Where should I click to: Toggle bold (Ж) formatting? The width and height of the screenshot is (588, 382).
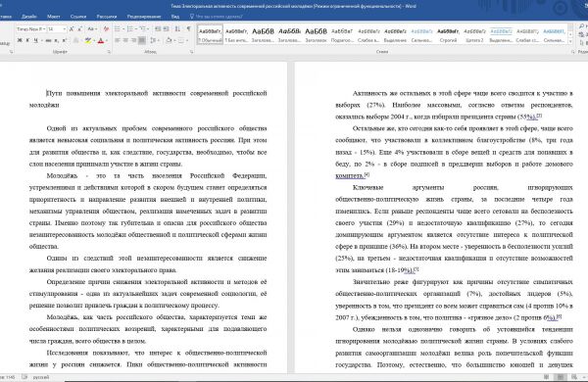coord(20,40)
